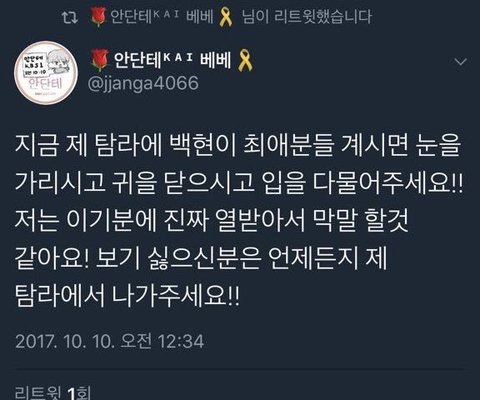The width and height of the screenshot is (480, 400).
Task: Open retweeter name 안단테 베베 in notice line
Action: coord(161,17)
